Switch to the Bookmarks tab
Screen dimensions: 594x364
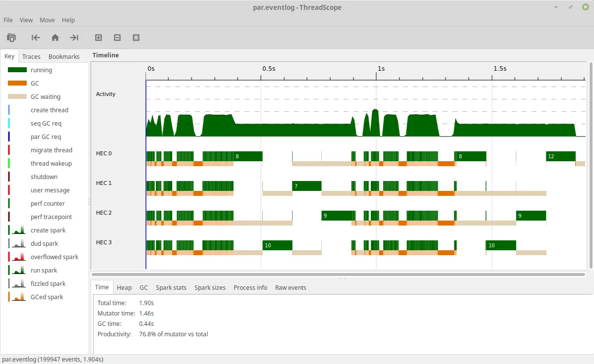(64, 56)
